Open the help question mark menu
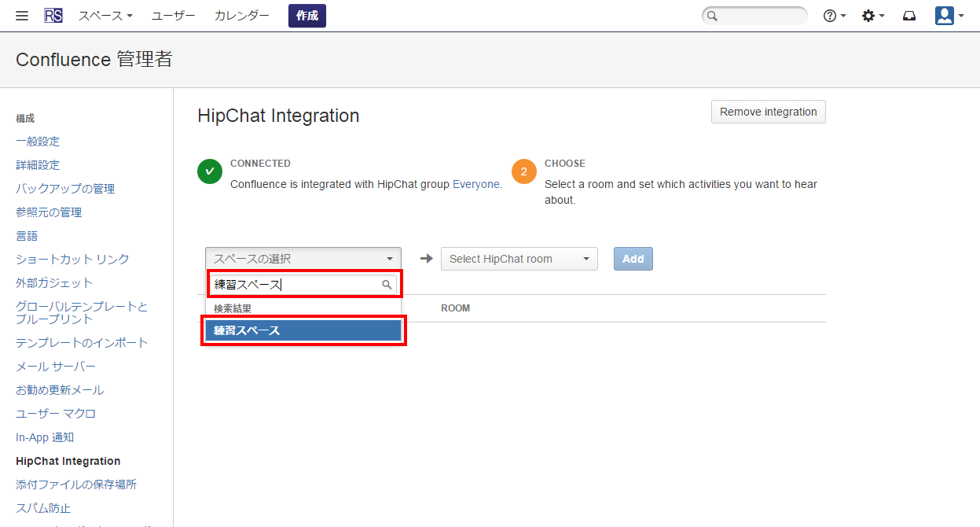Image resolution: width=980 pixels, height=527 pixels. pyautogui.click(x=835, y=16)
